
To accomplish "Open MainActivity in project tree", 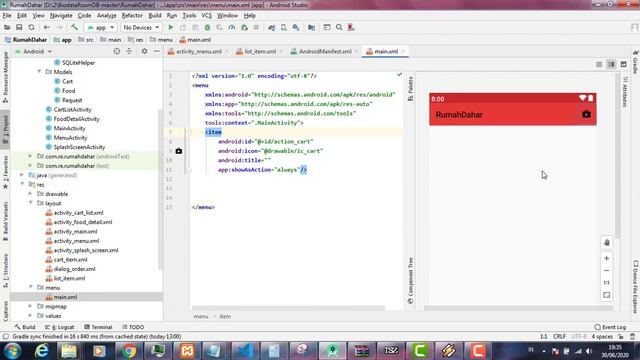I will click(69, 128).
